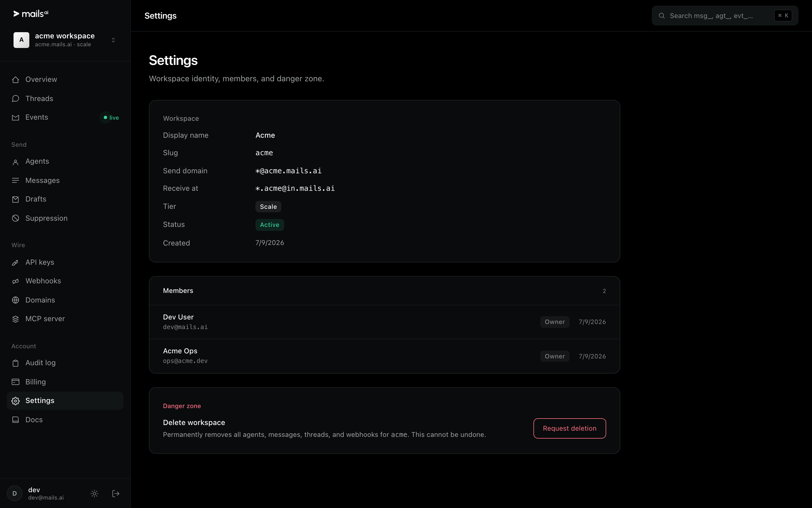Select Settings gear icon in sidebar
The height and width of the screenshot is (508, 812).
pyautogui.click(x=16, y=401)
